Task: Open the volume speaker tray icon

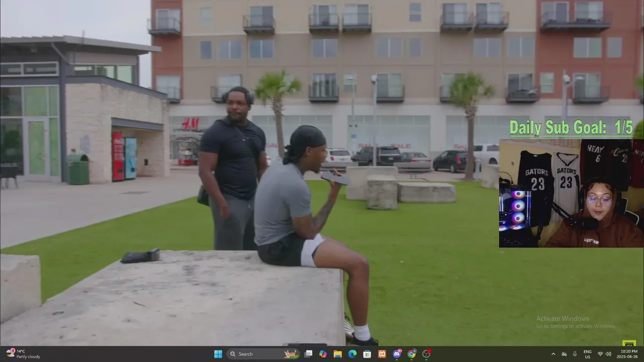Action: click(608, 354)
